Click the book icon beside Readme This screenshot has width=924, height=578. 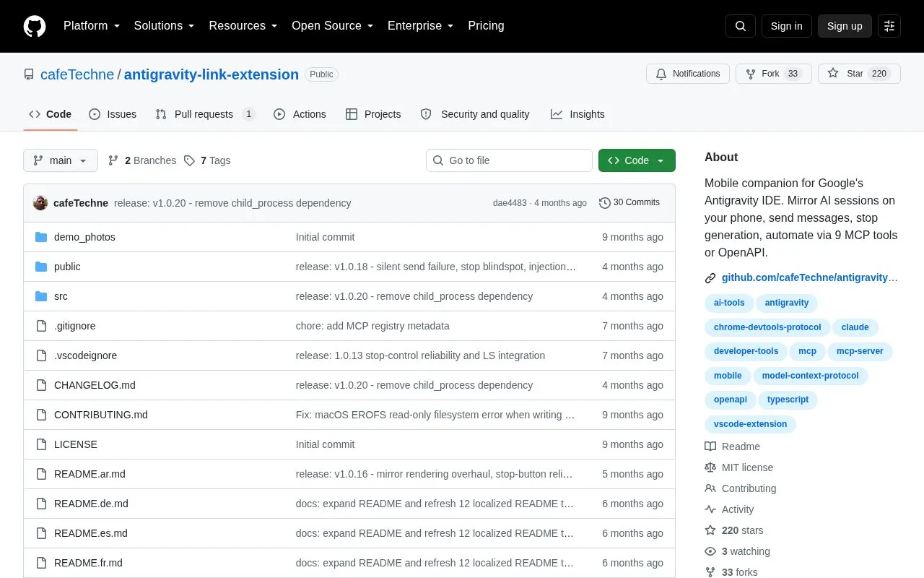click(710, 447)
